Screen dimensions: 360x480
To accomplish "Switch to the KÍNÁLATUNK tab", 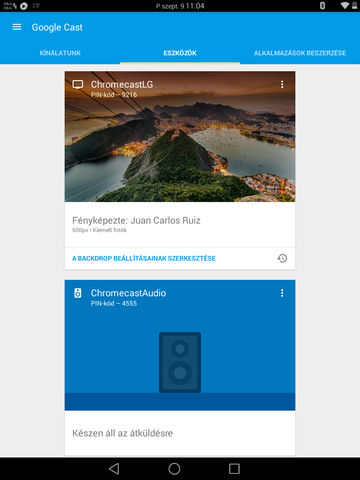I will tap(60, 53).
